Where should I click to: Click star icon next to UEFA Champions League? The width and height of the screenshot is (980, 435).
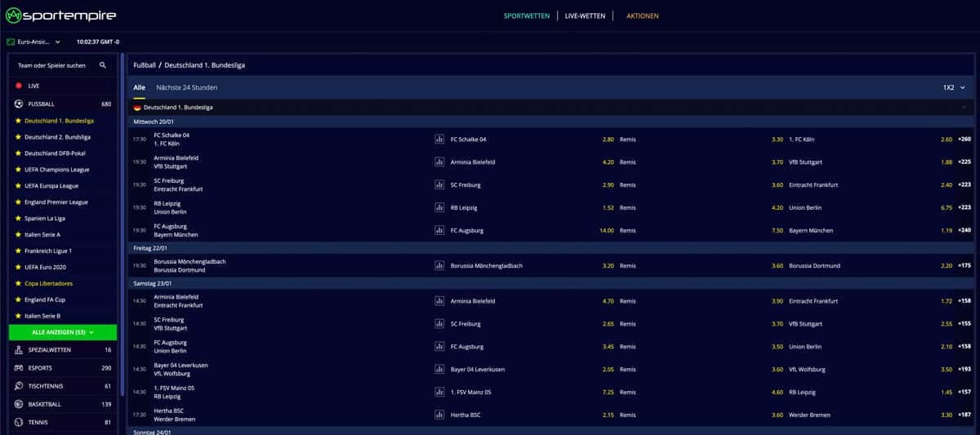18,169
